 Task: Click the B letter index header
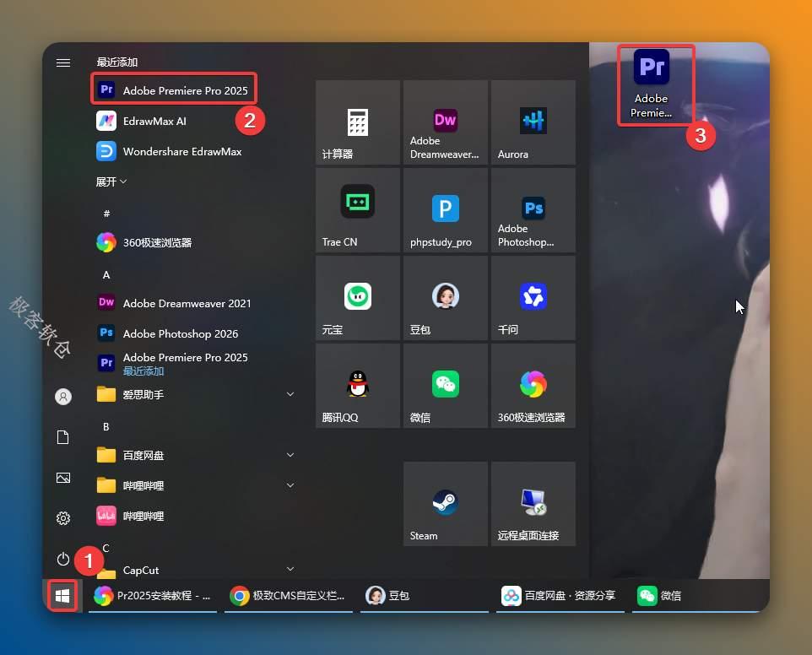pyautogui.click(x=106, y=426)
